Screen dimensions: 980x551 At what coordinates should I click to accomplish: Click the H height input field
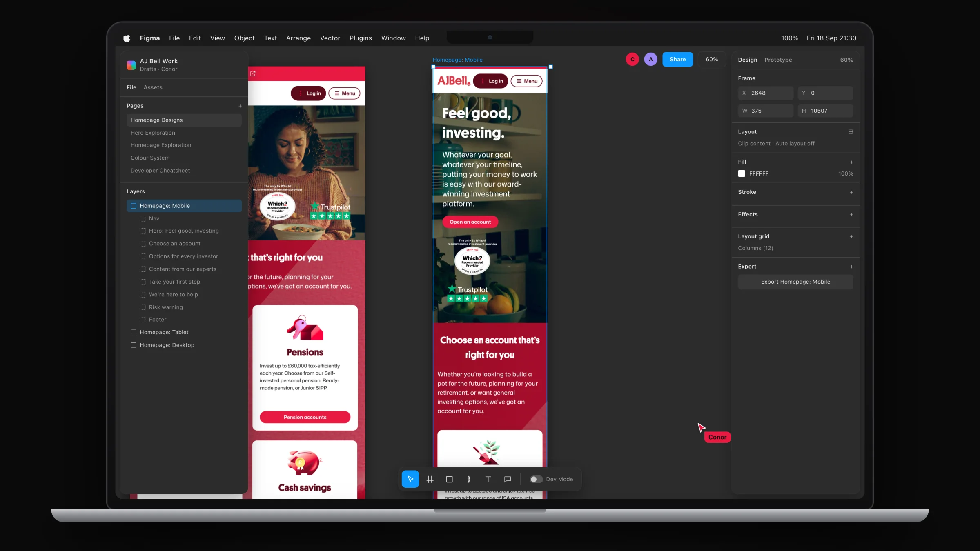[825, 111]
